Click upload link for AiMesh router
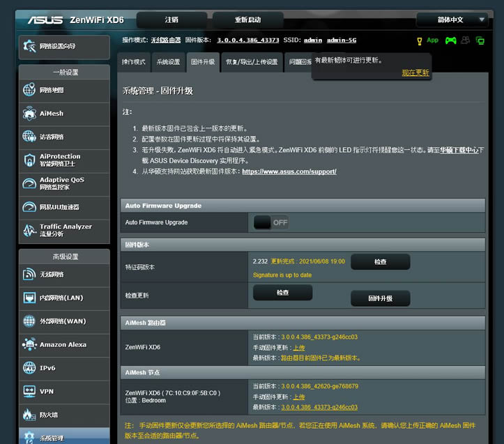Image resolution: width=504 pixels, height=444 pixels. coord(299,348)
